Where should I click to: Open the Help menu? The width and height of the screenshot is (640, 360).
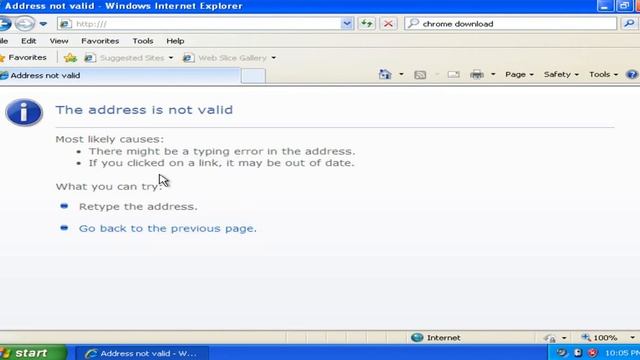[175, 41]
